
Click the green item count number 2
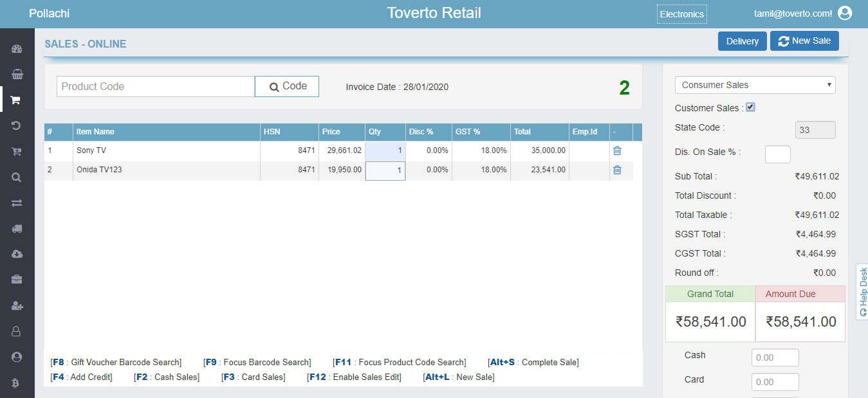(x=624, y=88)
